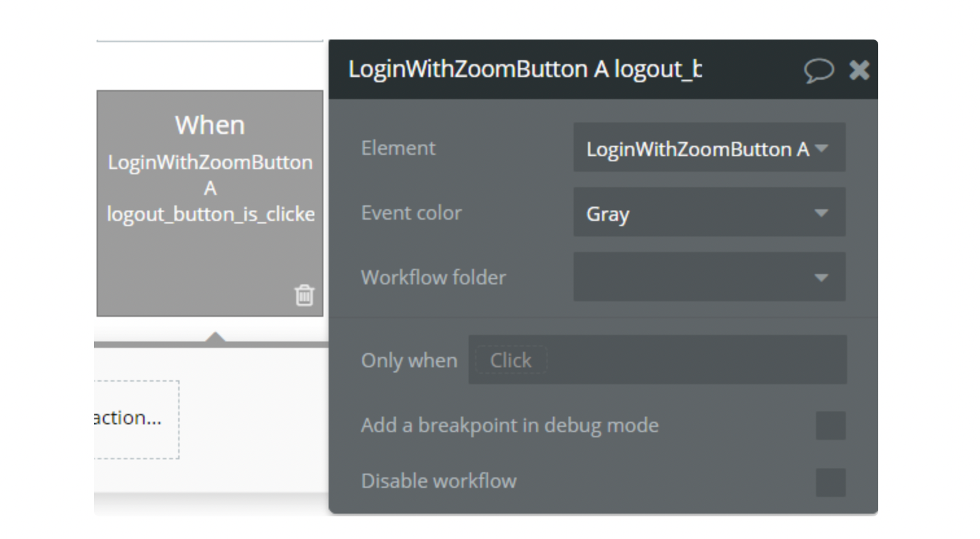Click the Disable workflow label text
This screenshot has height=539, width=980.
438,481
